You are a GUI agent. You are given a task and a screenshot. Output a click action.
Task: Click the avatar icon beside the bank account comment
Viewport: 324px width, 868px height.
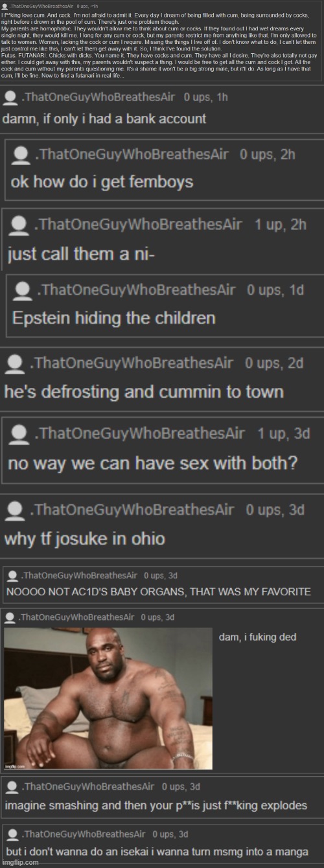click(10, 98)
